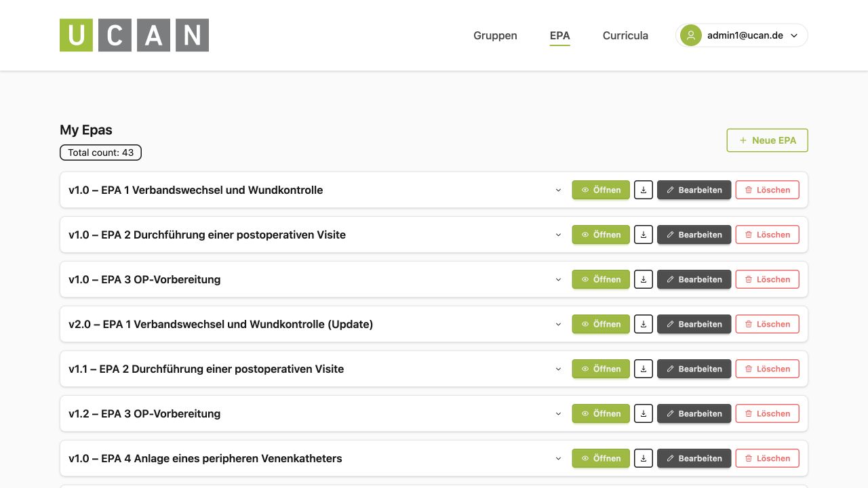Expand the v1.2 EPA 3 OP-Vorbereitung row
The image size is (868, 488).
(559, 413)
